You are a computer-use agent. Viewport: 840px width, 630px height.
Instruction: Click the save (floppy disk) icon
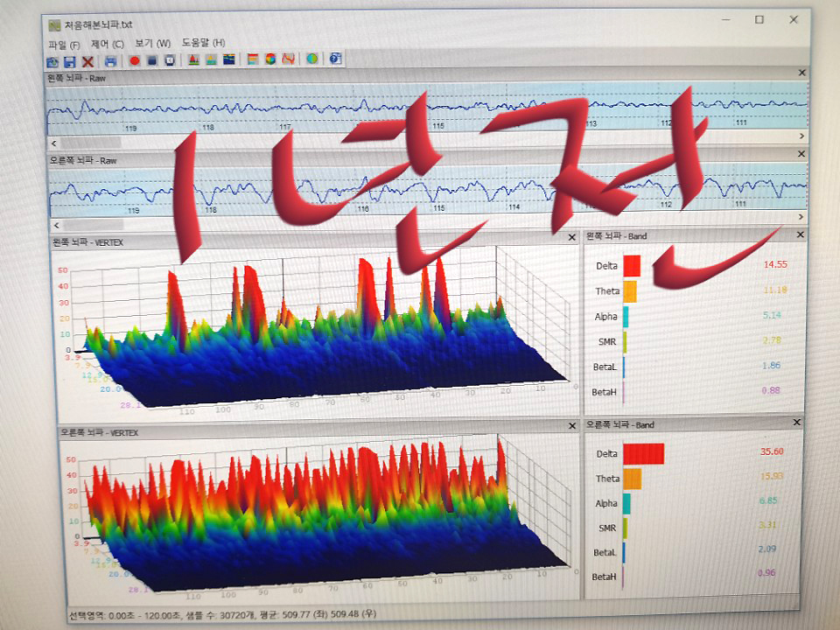[69, 60]
